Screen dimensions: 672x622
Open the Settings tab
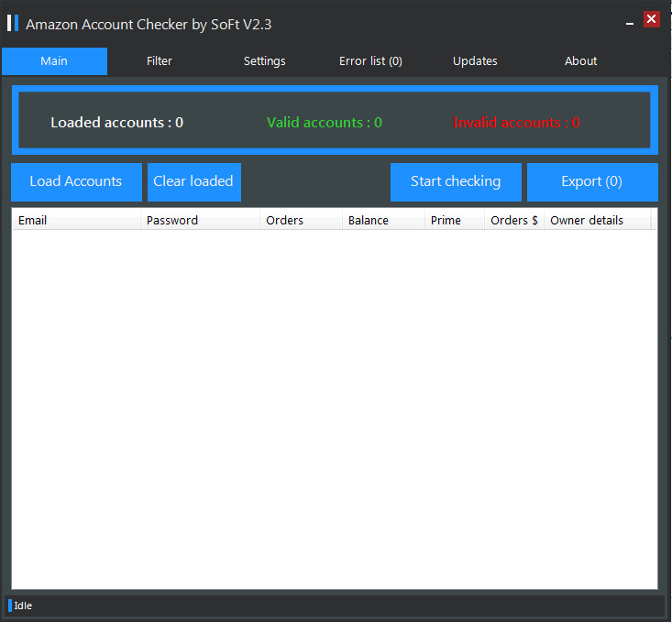coord(264,61)
